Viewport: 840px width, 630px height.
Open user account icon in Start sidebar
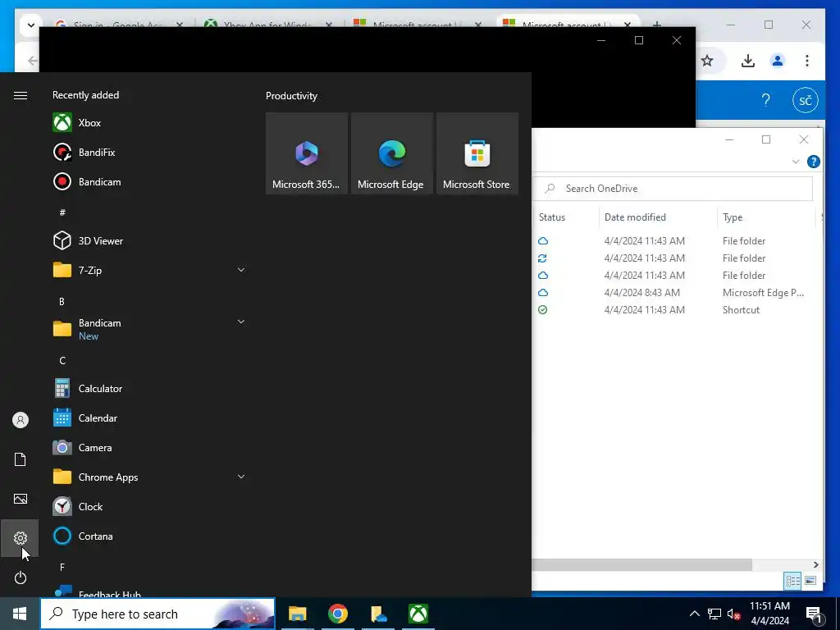point(21,419)
